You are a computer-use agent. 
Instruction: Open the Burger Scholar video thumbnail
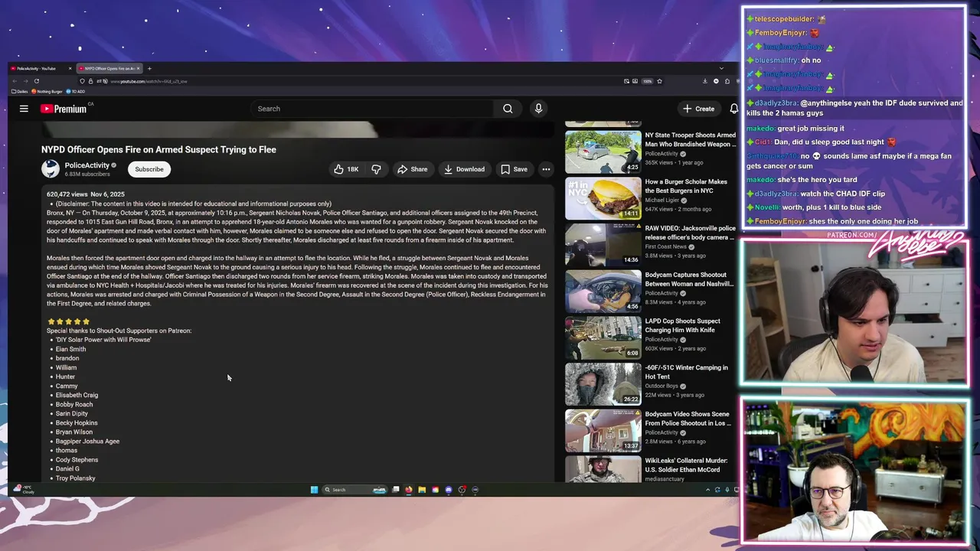pos(603,198)
